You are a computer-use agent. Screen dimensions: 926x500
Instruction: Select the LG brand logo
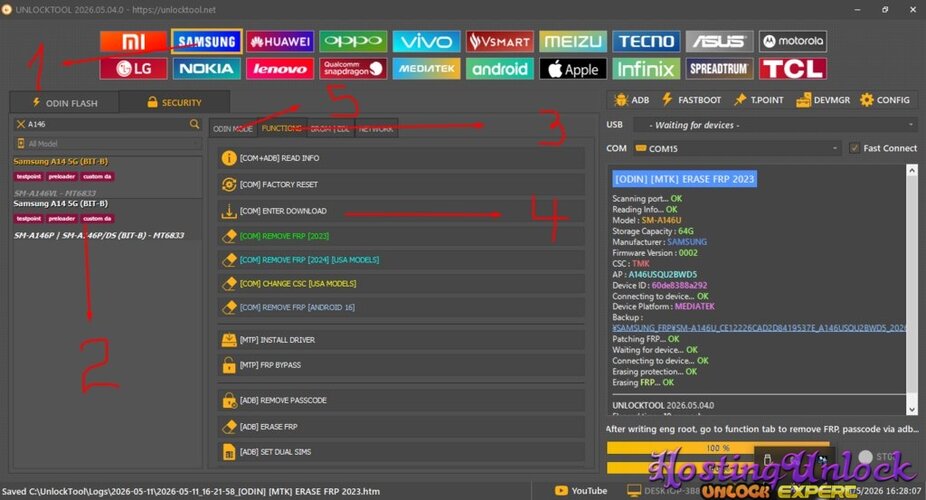[x=133, y=68]
